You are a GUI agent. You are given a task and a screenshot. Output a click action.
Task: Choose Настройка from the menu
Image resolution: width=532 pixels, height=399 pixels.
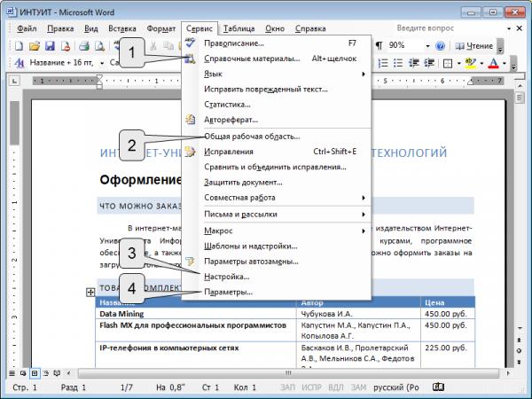click(x=276, y=277)
